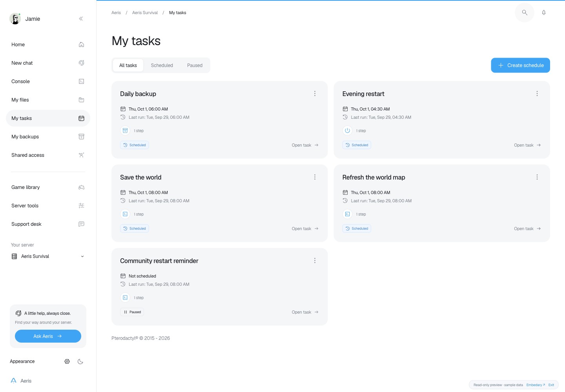
Task: Switch to the All tasks tab
Action: [x=128, y=65]
